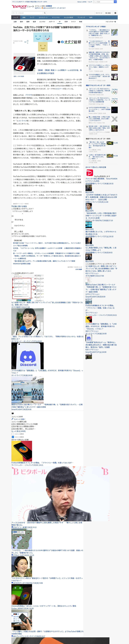Select 速報 tab in navigation bar
This screenshot has width=129, height=644.
[x=24, y=17]
